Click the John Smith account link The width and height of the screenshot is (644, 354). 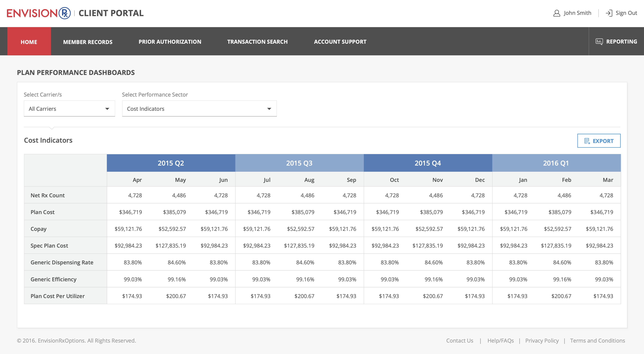click(x=577, y=13)
